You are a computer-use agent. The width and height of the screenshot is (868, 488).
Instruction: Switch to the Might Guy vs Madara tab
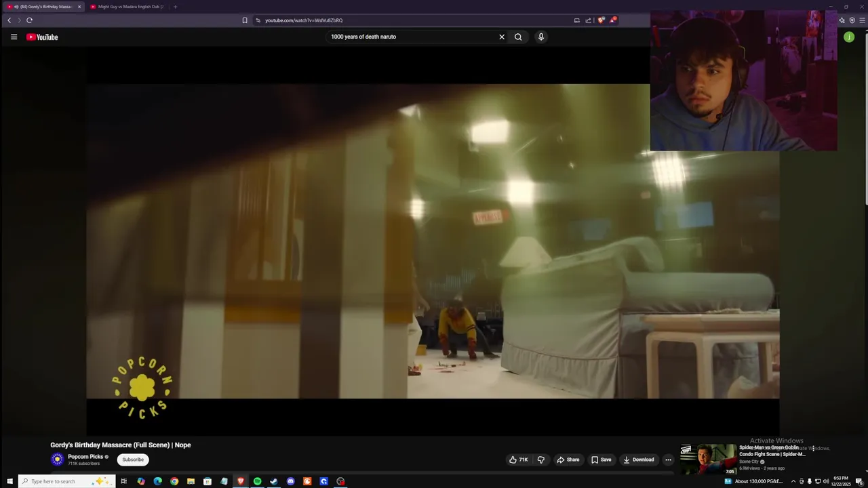tap(126, 7)
